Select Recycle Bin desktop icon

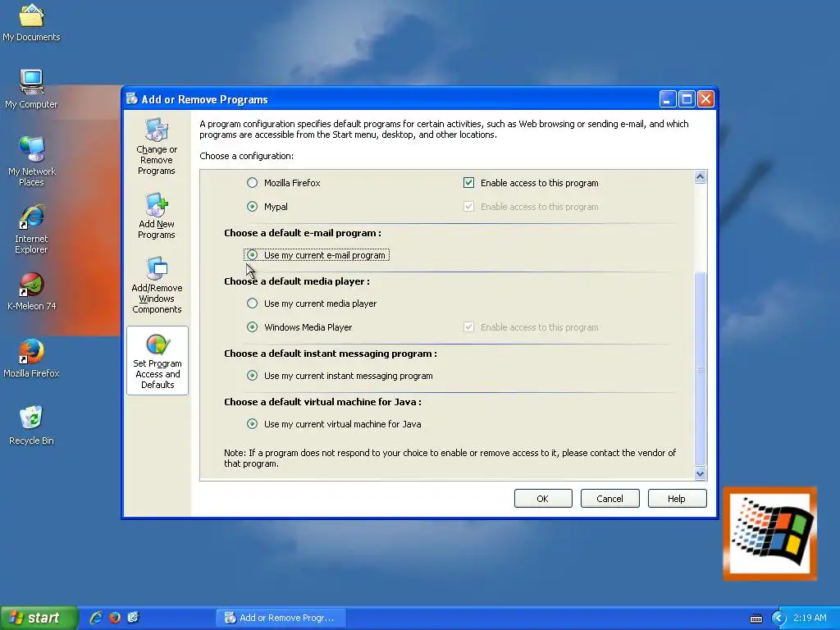[x=31, y=426]
